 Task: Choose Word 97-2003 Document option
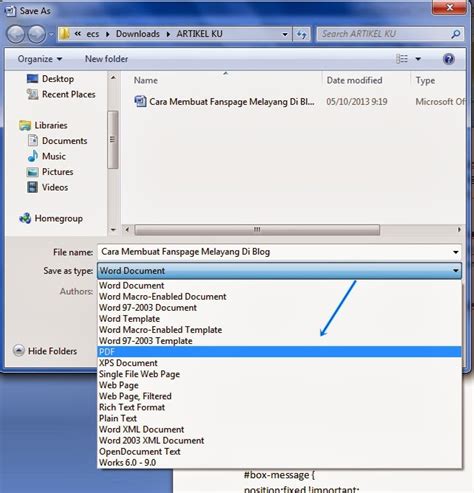tap(279, 308)
